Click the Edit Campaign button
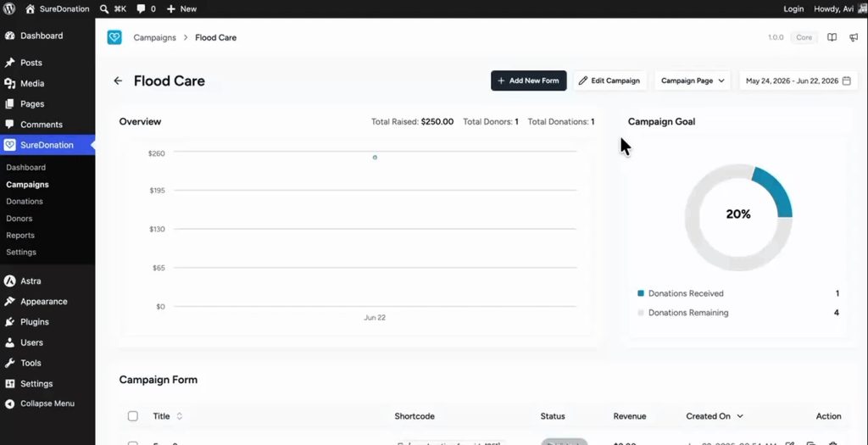The image size is (868, 445). pos(609,81)
